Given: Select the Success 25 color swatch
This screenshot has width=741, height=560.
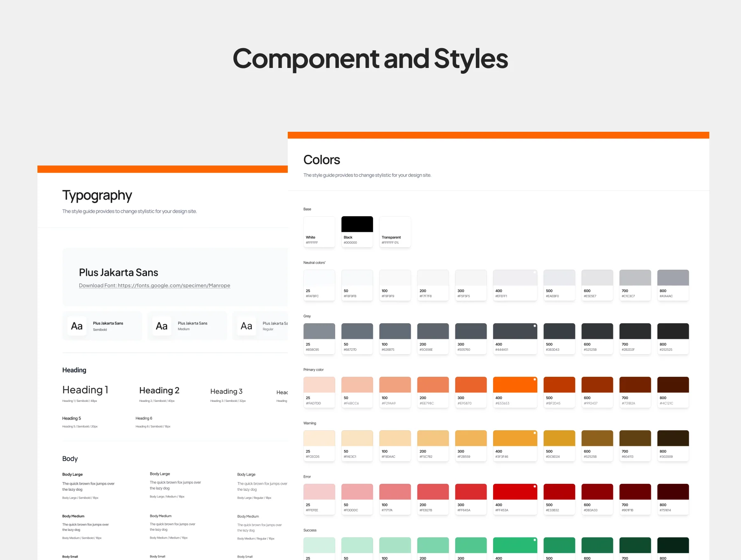Looking at the screenshot, I should coord(319,548).
